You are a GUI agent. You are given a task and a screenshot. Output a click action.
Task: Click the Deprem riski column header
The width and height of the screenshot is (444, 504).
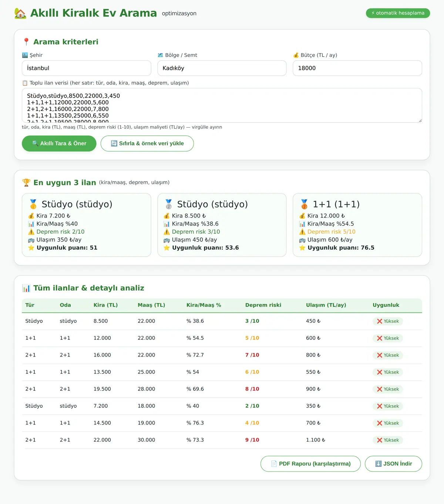click(263, 305)
